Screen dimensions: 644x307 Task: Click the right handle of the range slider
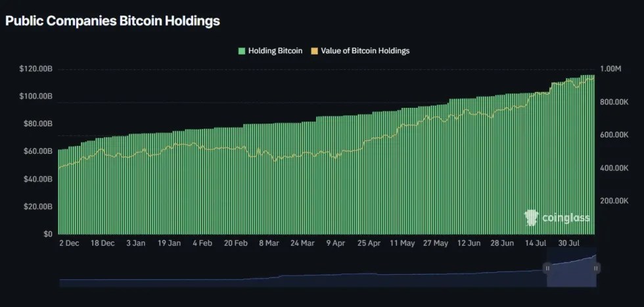tap(596, 268)
